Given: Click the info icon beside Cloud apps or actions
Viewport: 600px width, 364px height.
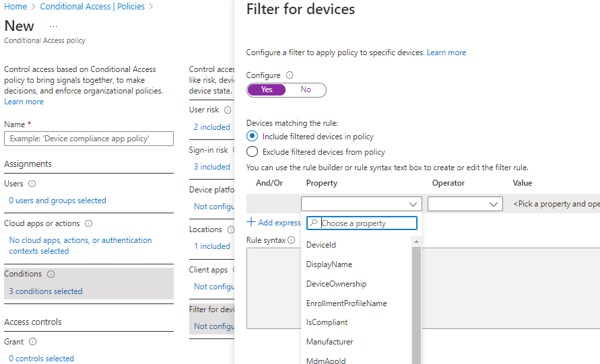Looking at the screenshot, I should coord(88,223).
